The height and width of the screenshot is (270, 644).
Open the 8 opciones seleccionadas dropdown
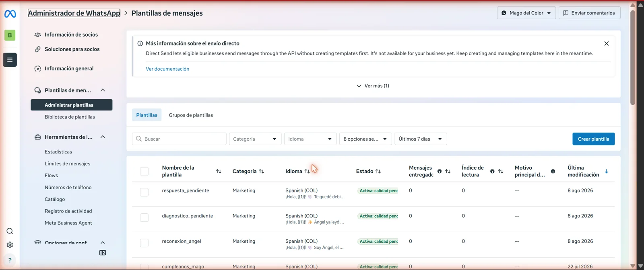365,139
